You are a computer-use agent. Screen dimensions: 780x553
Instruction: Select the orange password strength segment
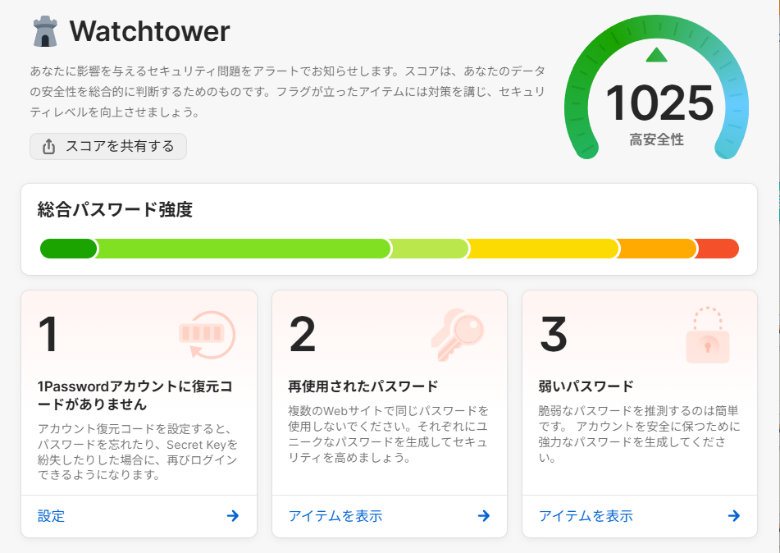coord(656,249)
